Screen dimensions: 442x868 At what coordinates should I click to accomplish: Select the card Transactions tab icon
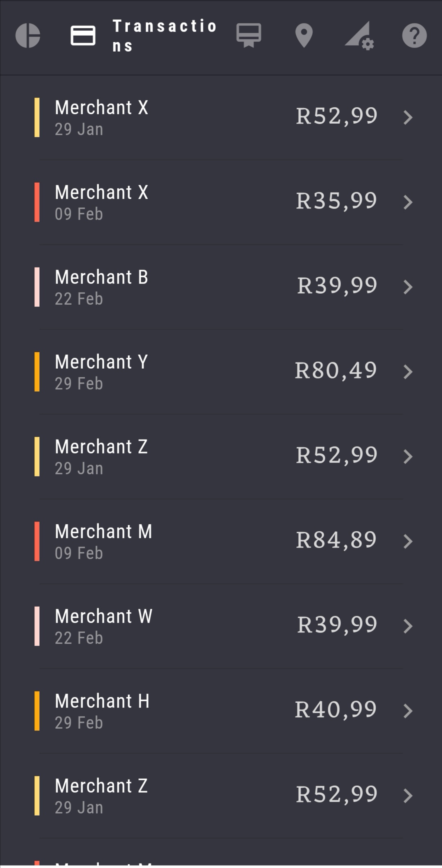pyautogui.click(x=83, y=36)
